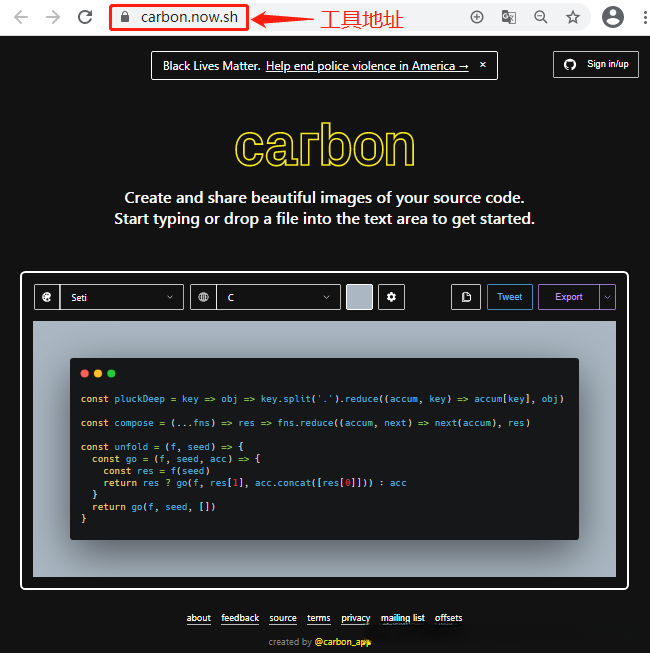The width and height of the screenshot is (650, 653).
Task: Reload the carbon.now.sh page
Action: point(85,17)
